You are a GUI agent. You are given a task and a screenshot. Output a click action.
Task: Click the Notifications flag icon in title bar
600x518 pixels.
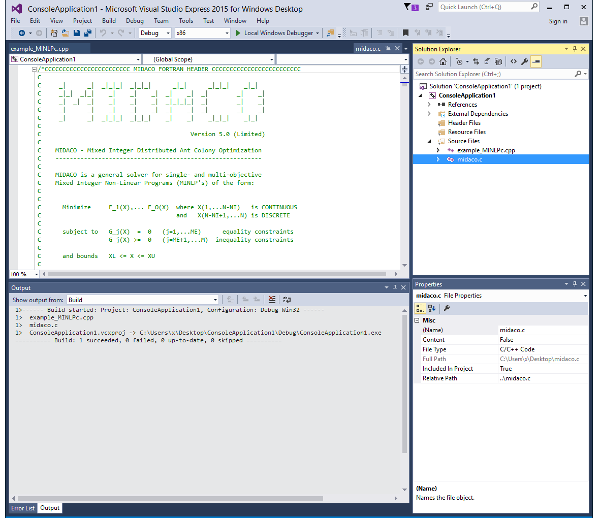pos(411,7)
